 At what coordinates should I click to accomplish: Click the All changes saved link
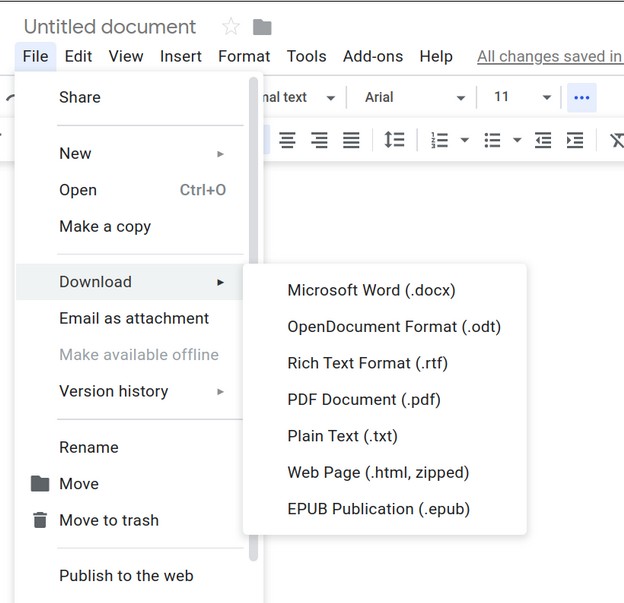pos(549,57)
